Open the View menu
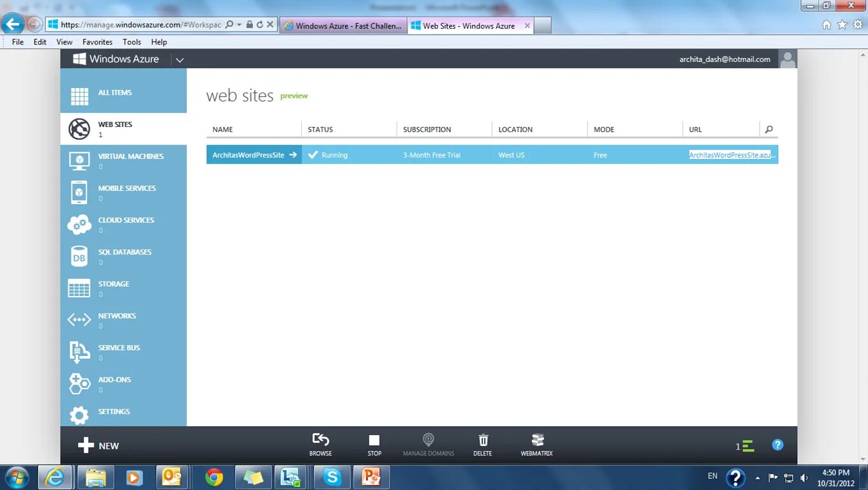Viewport: 868px width, 490px height. pyautogui.click(x=64, y=42)
